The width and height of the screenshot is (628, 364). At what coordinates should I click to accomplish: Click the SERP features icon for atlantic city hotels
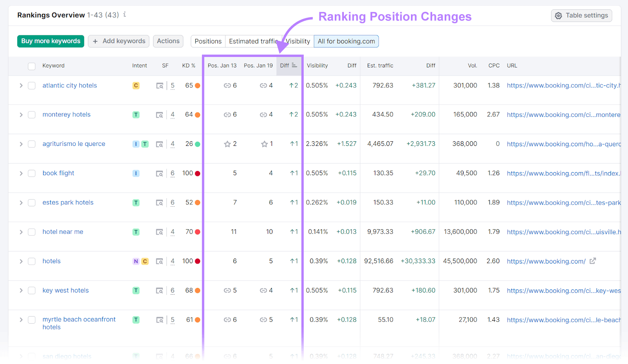160,85
